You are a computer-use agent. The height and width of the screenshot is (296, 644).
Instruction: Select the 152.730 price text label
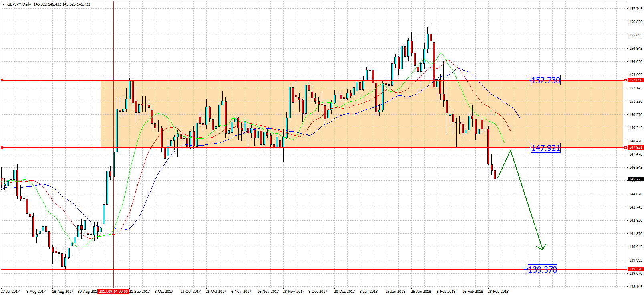(x=545, y=80)
